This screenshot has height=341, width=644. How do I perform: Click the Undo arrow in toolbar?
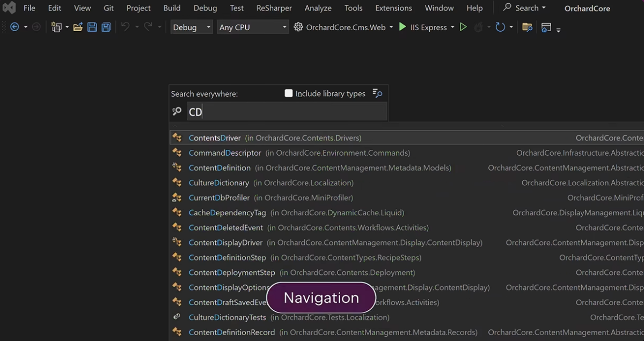tap(126, 27)
